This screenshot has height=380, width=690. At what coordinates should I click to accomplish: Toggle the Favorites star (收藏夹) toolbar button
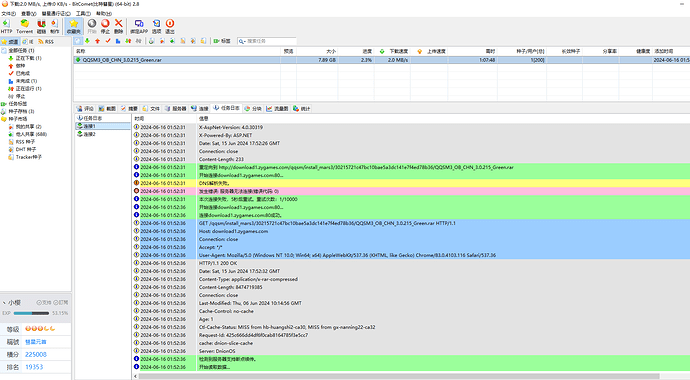pos(73,26)
